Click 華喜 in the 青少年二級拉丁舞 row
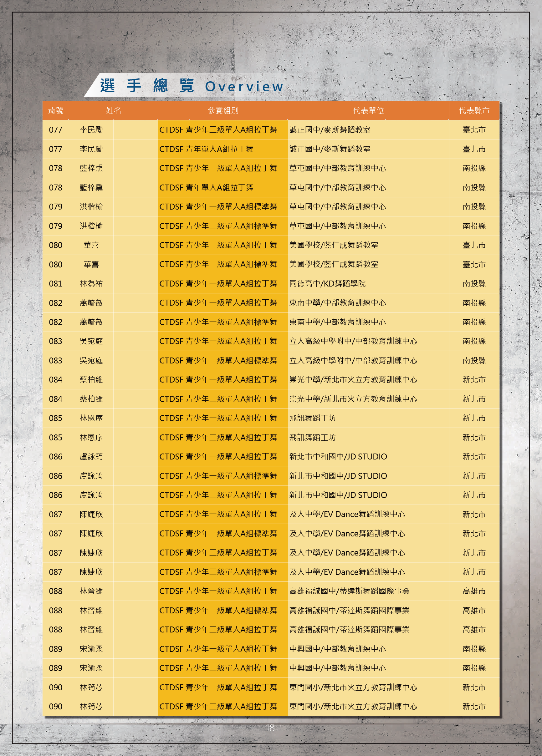The height and width of the screenshot is (756, 542). (x=91, y=245)
